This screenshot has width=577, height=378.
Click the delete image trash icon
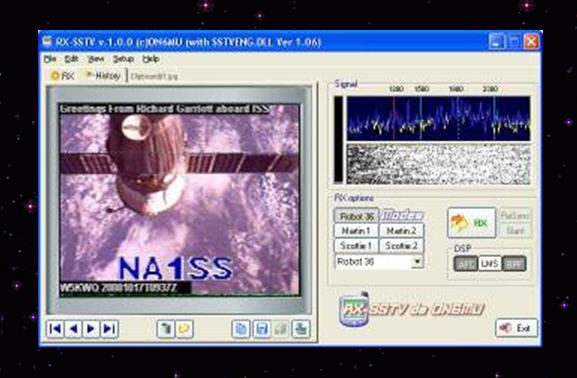point(166,329)
